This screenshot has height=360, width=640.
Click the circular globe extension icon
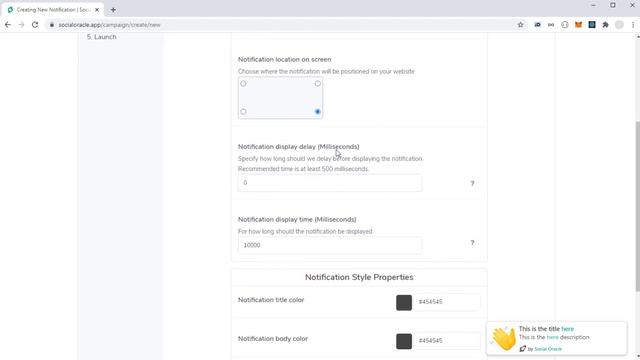[564, 25]
